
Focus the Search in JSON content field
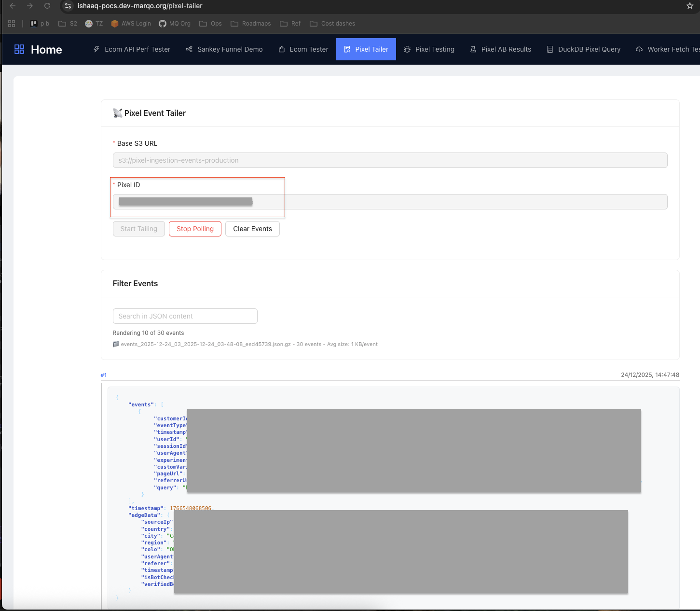(x=185, y=316)
